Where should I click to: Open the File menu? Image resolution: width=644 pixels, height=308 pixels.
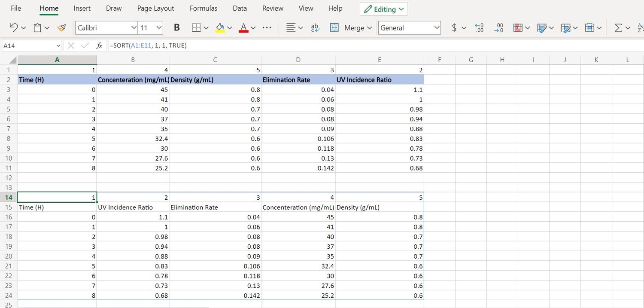(16, 8)
